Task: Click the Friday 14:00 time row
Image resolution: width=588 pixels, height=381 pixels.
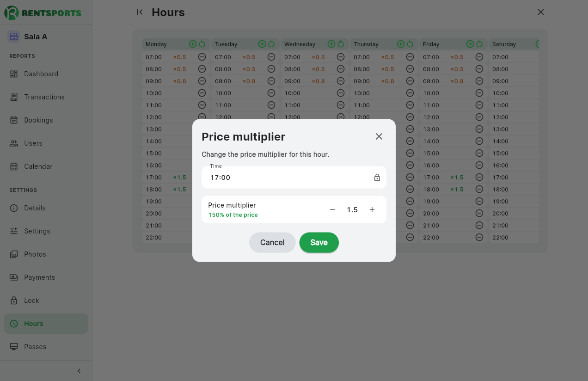Action: 453,141
